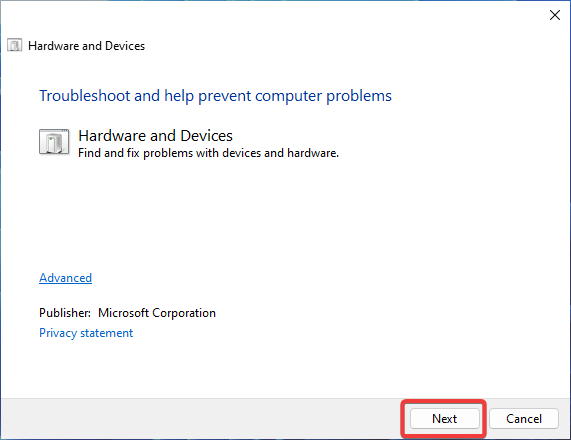Open the Advanced options link

tap(66, 278)
